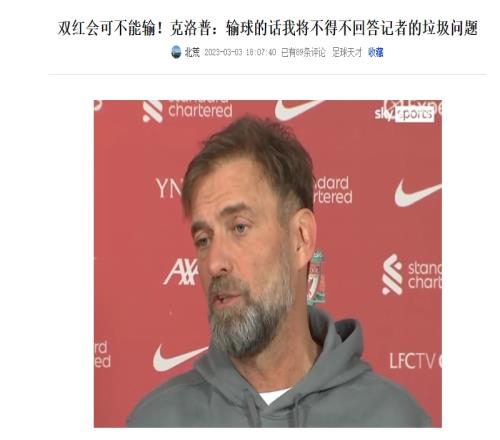
Task: Click the author's round avatar icon
Action: pos(176,52)
